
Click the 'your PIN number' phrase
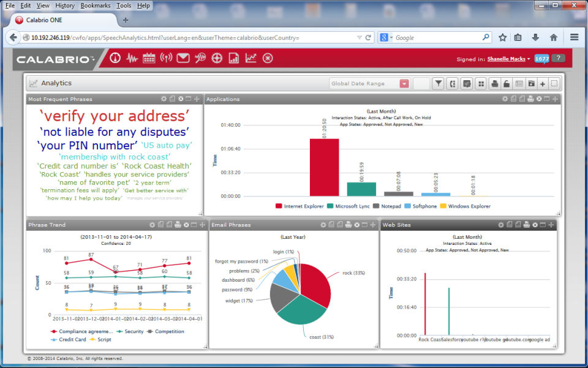(x=88, y=145)
